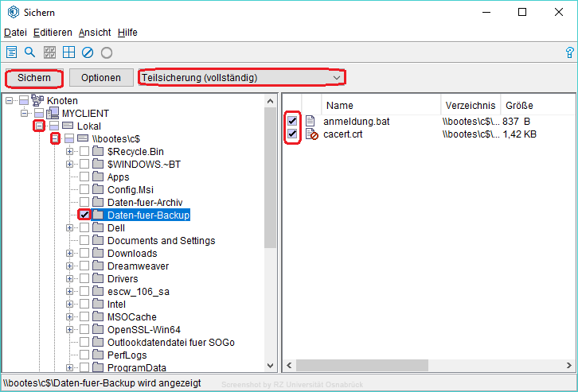Click the checkbox grid toolbar icon
578x392 pixels.
click(49, 52)
